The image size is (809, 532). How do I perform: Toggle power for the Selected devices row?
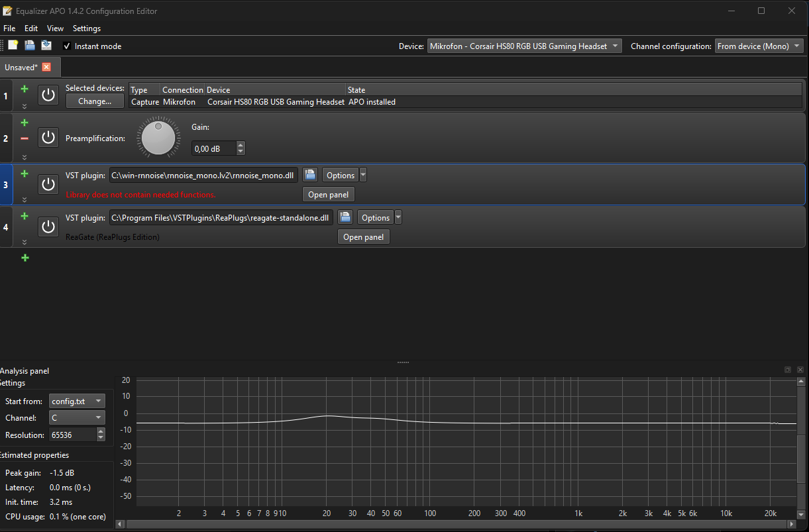pyautogui.click(x=48, y=95)
